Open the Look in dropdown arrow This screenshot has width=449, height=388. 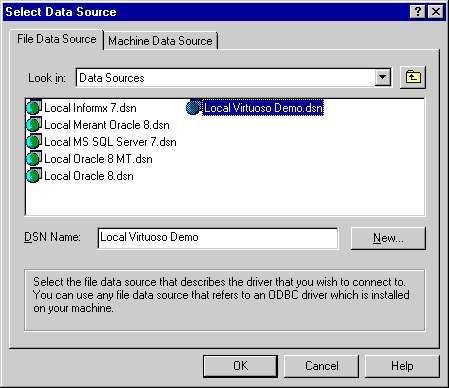coord(383,78)
